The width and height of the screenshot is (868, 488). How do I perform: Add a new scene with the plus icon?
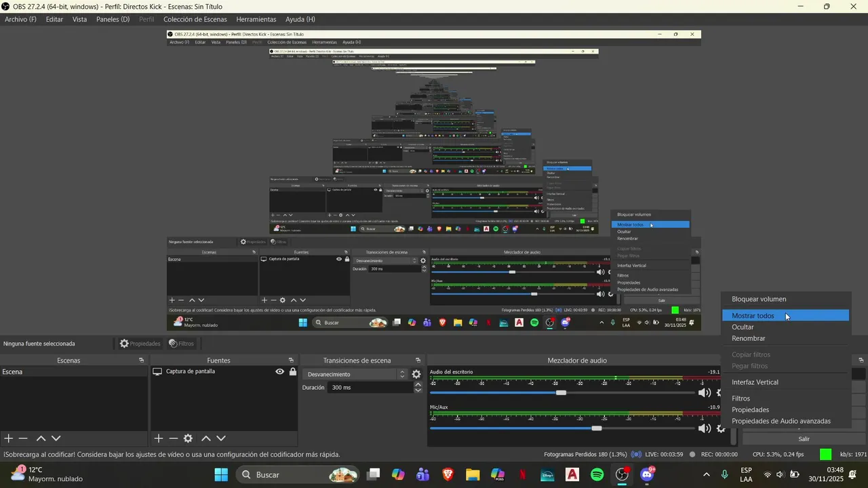pyautogui.click(x=9, y=439)
